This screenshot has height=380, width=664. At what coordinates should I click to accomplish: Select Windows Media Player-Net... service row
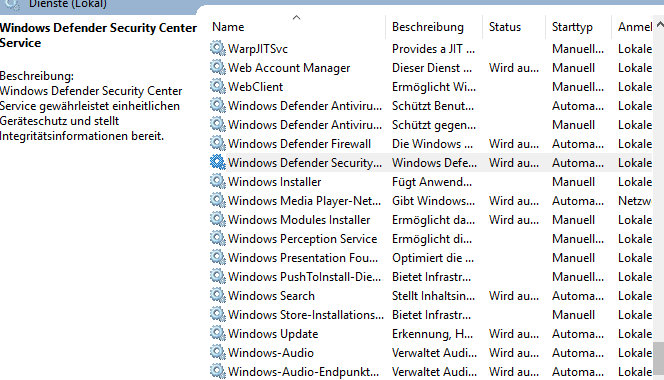(x=430, y=200)
